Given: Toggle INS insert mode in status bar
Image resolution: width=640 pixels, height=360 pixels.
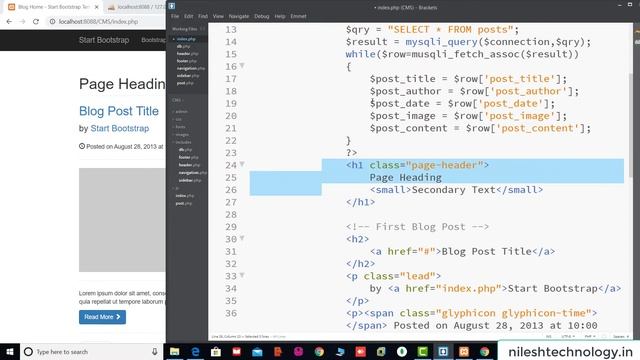Looking at the screenshot, I should [x=549, y=337].
